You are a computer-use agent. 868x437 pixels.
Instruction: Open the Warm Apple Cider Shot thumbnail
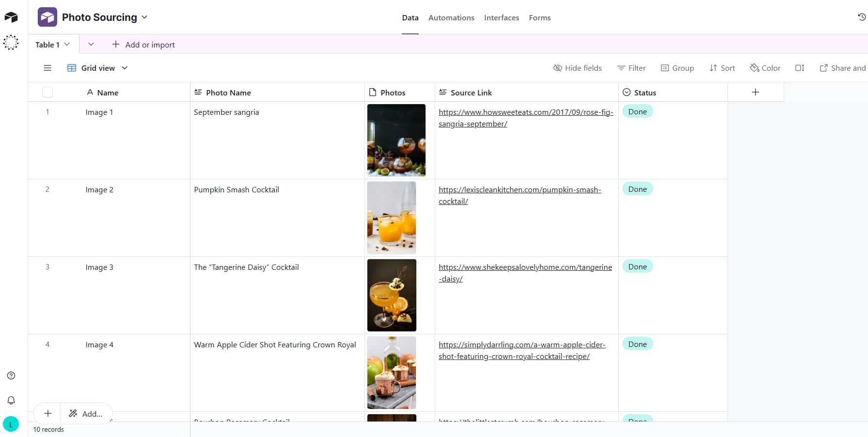coord(392,373)
